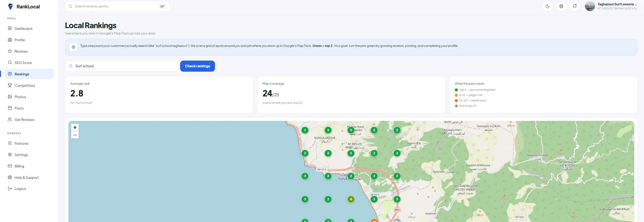The width and height of the screenshot is (644, 222).
Task: Zoom in on the map
Action: coord(75,127)
